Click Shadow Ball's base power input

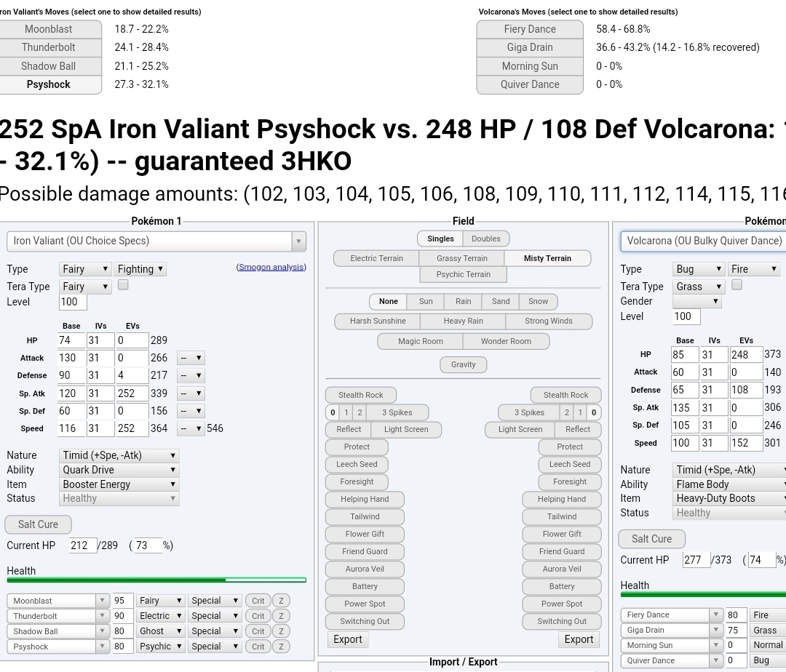click(x=123, y=631)
